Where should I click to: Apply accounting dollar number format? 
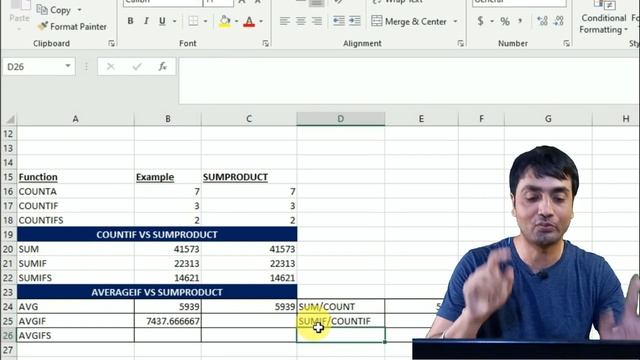click(x=480, y=21)
